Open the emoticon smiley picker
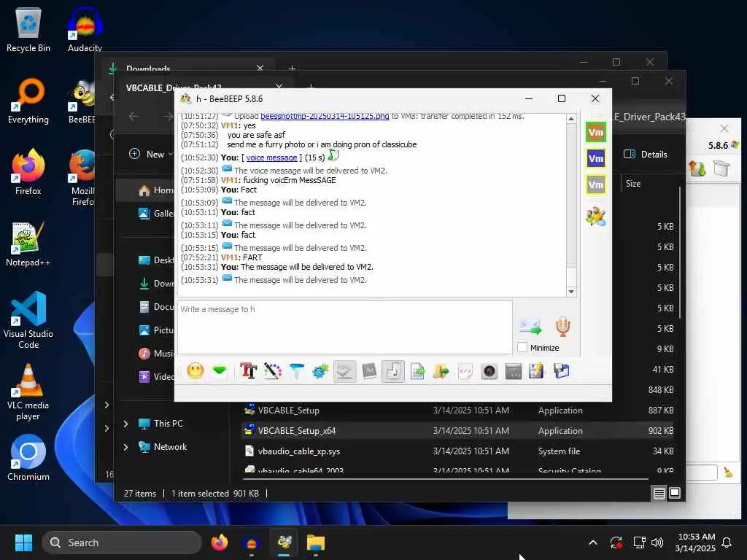This screenshot has height=560, width=747. (x=196, y=371)
